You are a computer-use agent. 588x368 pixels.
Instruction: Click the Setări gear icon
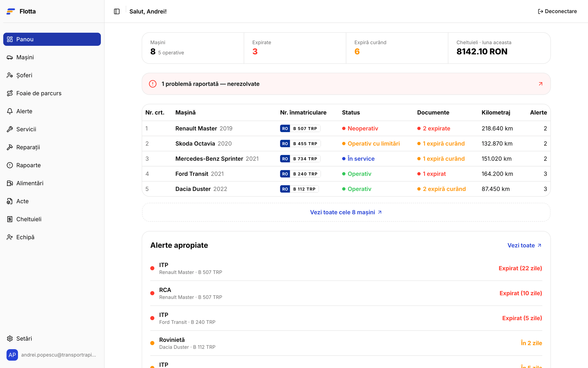click(x=10, y=339)
